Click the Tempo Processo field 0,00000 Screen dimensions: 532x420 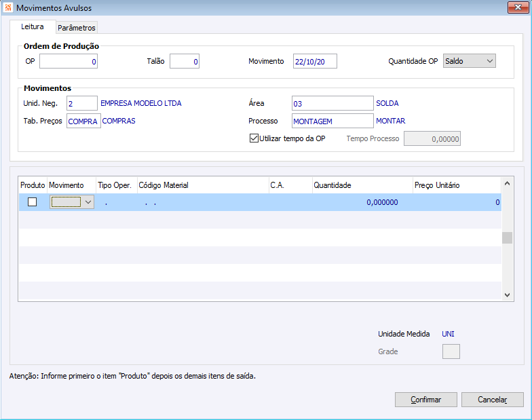point(432,138)
